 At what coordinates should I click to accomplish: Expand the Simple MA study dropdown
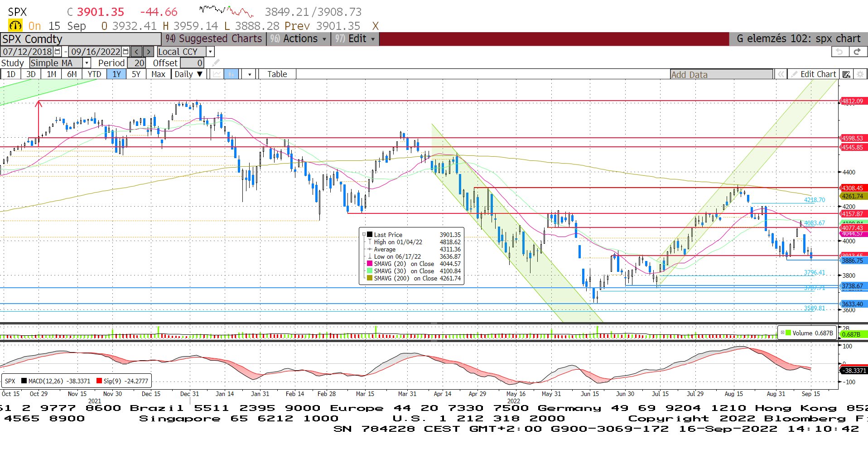click(x=87, y=63)
